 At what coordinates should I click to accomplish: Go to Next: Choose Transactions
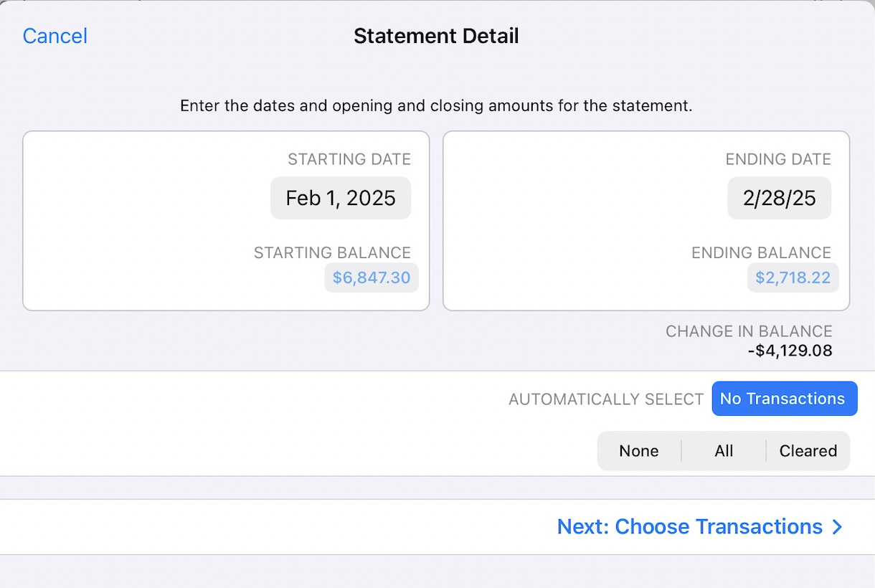pos(689,527)
